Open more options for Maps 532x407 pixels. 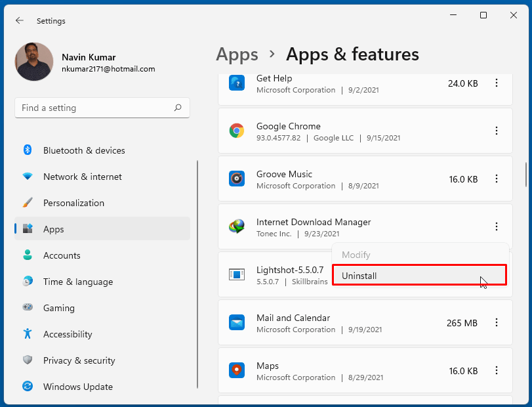[497, 370]
